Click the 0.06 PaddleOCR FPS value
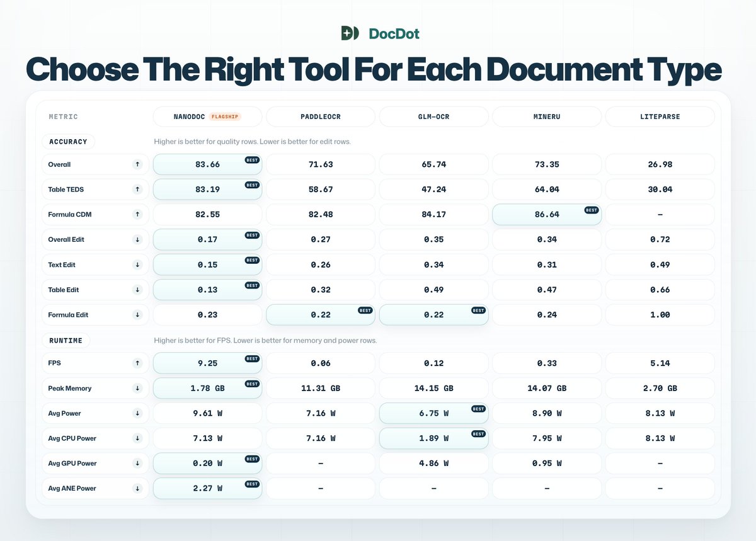 (321, 363)
